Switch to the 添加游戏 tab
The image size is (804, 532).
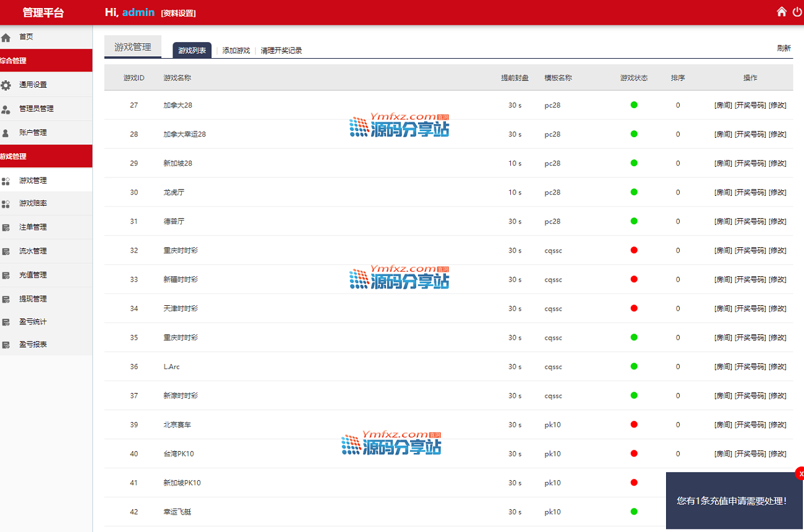coord(236,51)
